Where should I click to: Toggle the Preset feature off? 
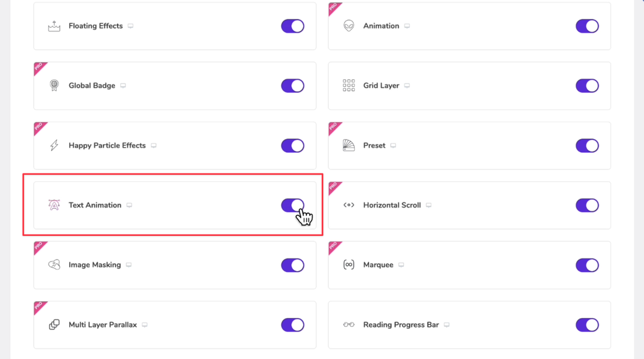(x=587, y=145)
